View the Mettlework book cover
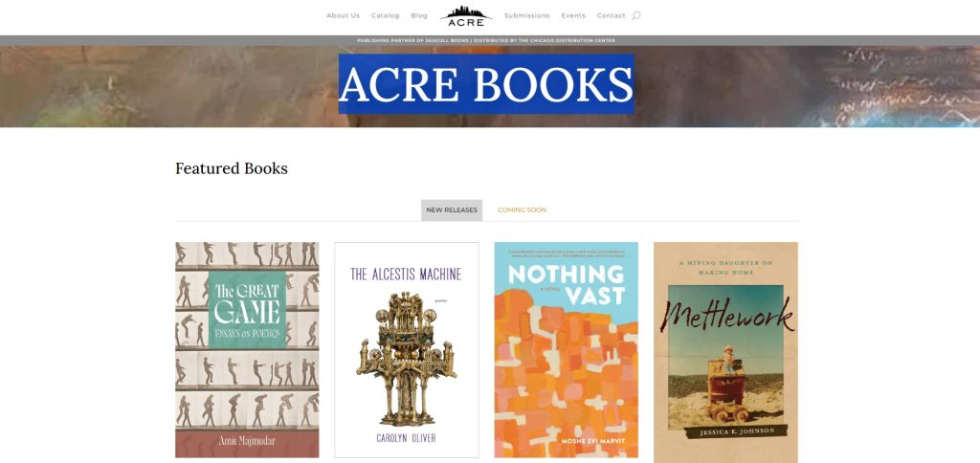 [725, 352]
